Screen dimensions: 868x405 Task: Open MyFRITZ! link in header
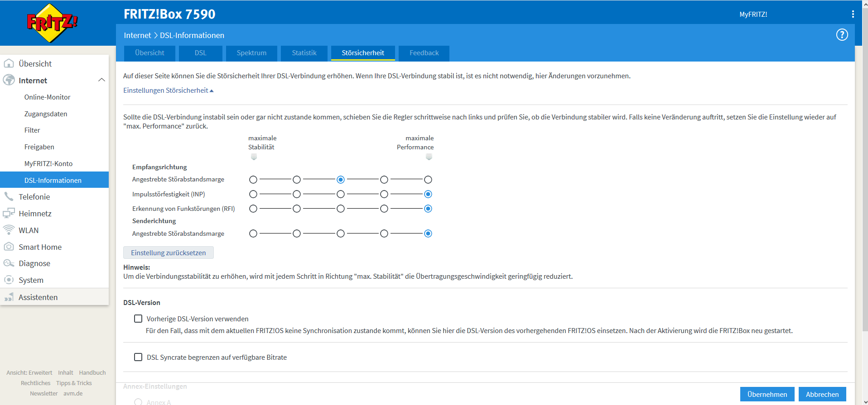pyautogui.click(x=753, y=14)
